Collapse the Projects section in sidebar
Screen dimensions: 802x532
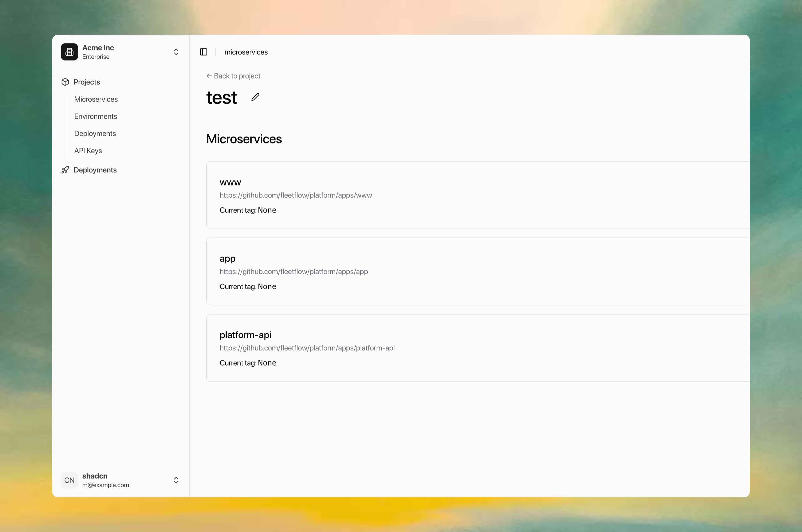tap(87, 82)
